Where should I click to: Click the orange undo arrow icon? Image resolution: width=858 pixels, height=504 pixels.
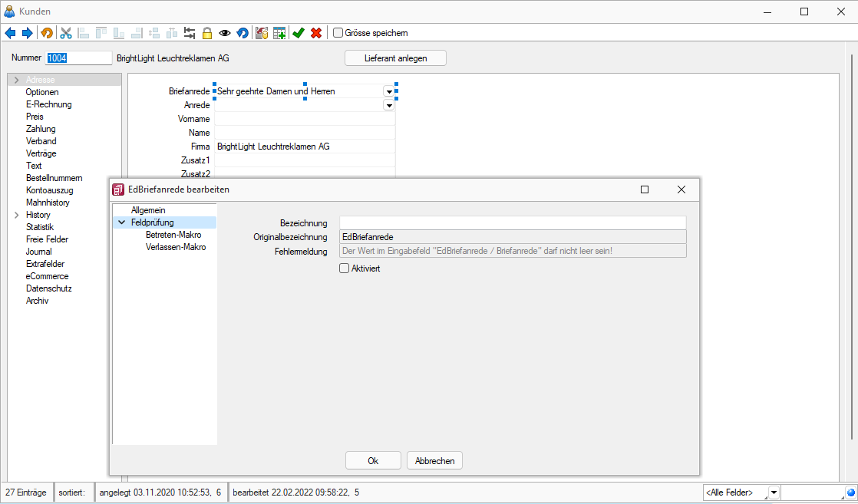click(47, 33)
